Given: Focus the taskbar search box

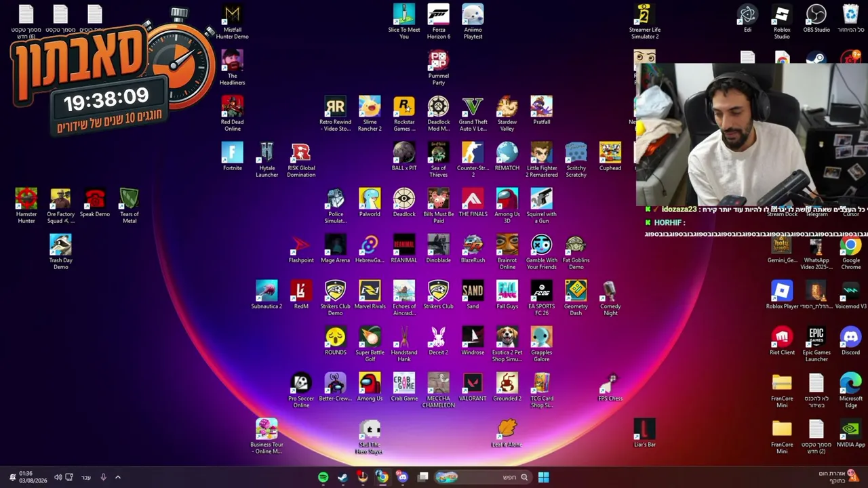Looking at the screenshot, I should [482, 477].
